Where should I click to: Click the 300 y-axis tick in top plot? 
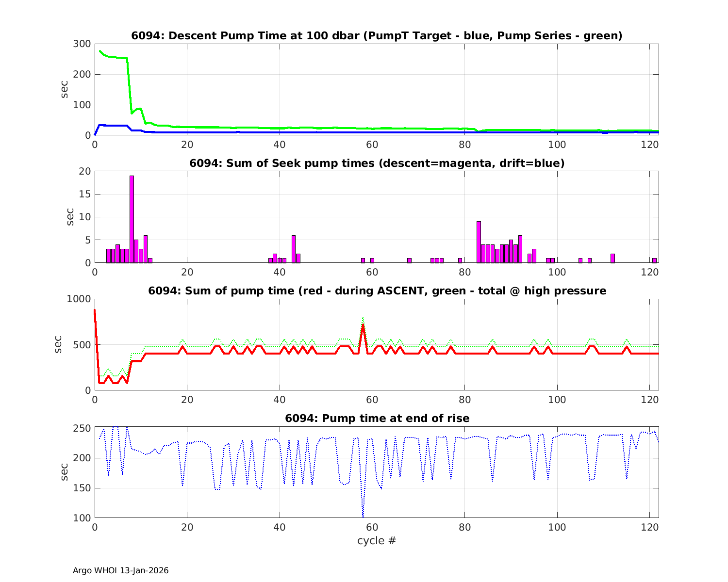pyautogui.click(x=82, y=44)
